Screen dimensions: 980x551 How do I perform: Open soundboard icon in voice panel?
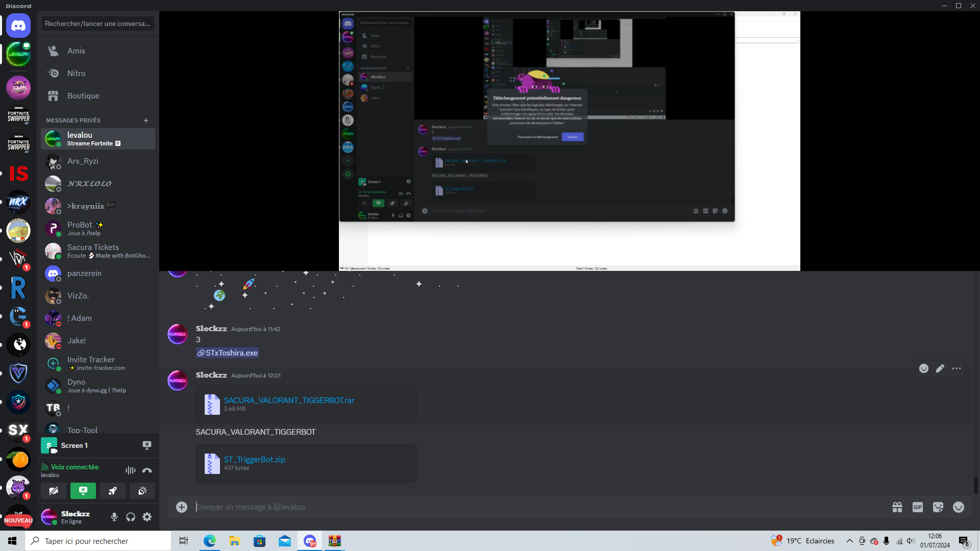(142, 491)
